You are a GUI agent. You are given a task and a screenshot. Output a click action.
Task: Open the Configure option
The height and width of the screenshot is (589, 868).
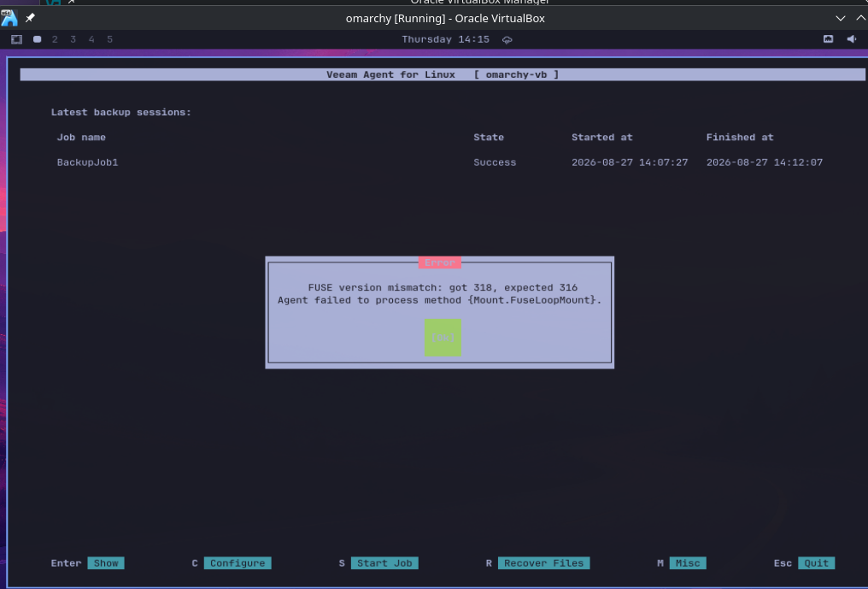point(238,563)
